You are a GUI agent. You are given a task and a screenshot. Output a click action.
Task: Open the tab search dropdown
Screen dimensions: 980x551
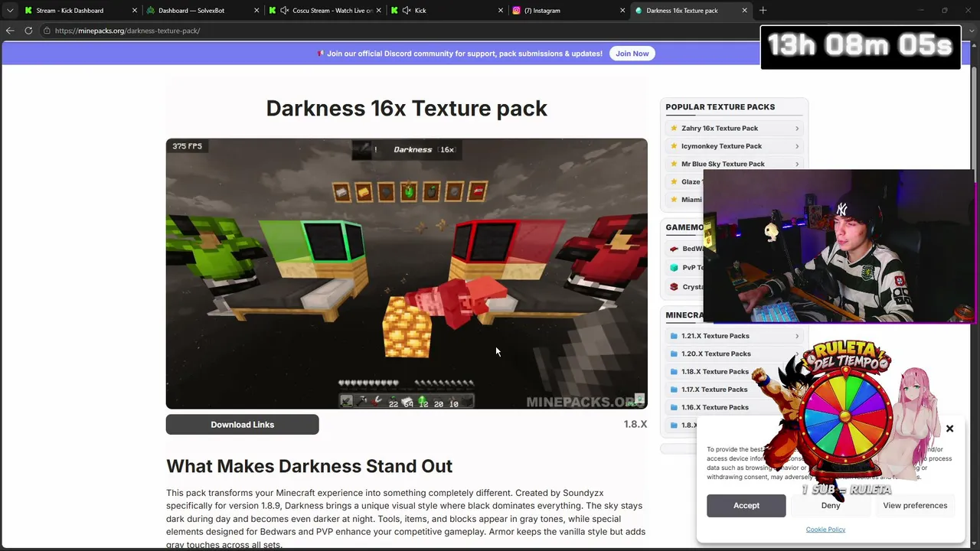pos(10,11)
